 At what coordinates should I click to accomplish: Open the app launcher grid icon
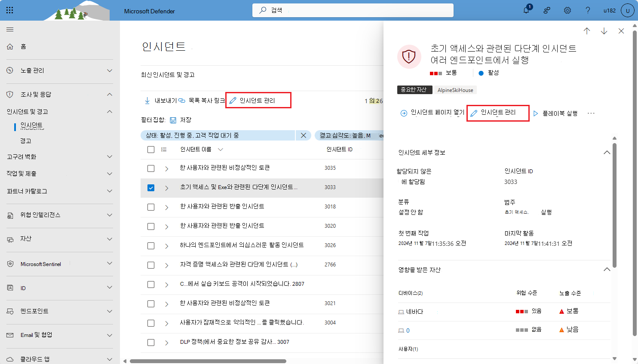[10, 10]
